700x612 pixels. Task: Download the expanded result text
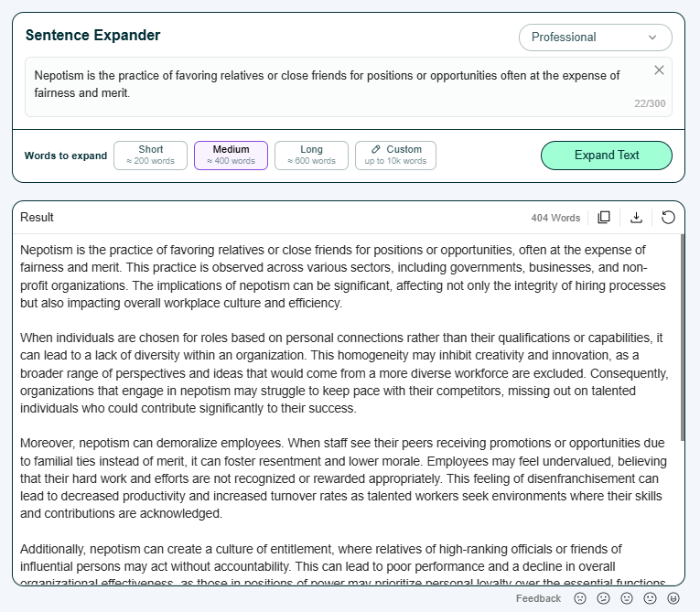tap(637, 218)
